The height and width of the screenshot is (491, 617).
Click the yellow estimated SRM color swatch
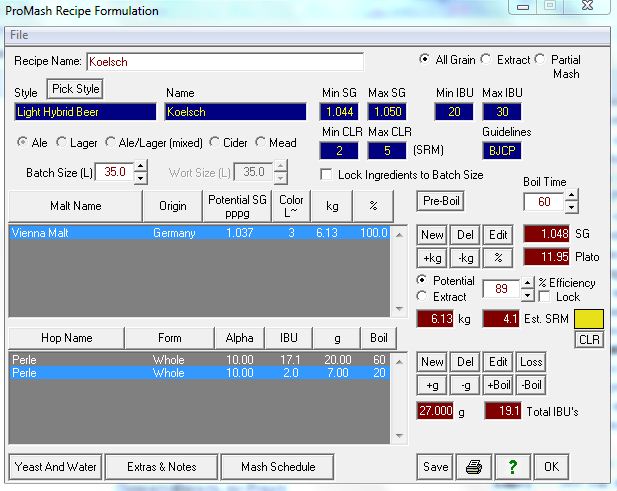pos(590,319)
